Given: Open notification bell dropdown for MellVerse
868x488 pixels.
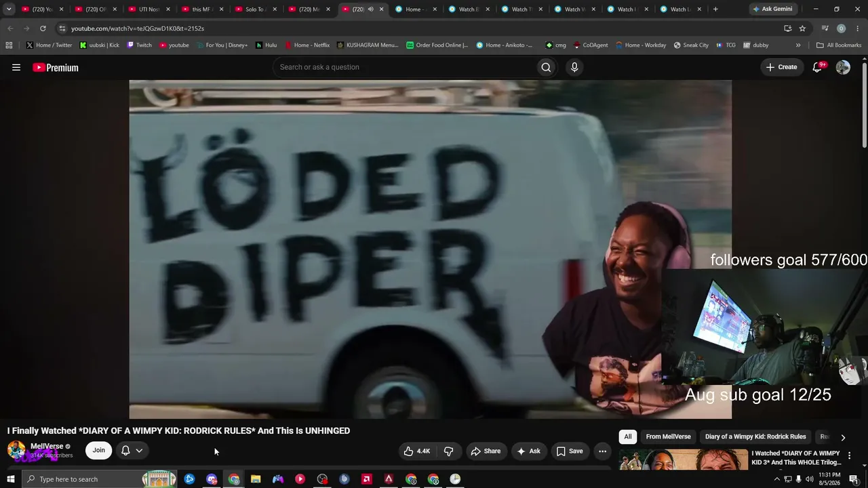Looking at the screenshot, I should coord(132,450).
